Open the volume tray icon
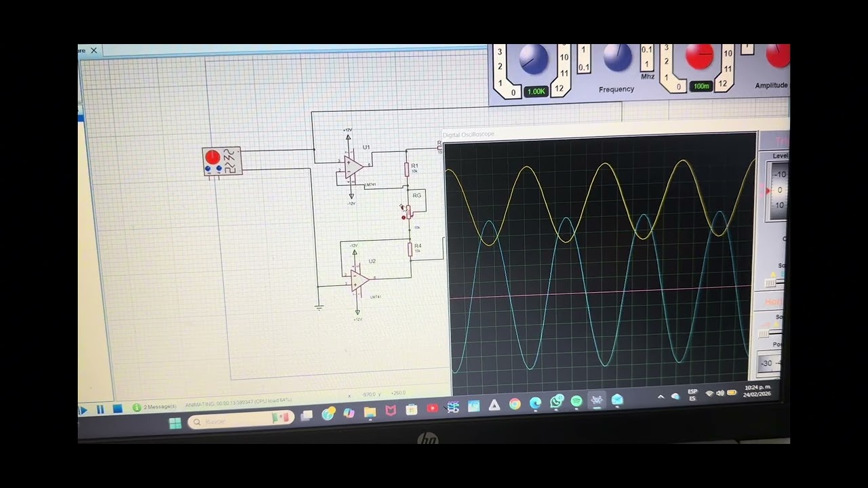This screenshot has height=488, width=868. pyautogui.click(x=720, y=393)
